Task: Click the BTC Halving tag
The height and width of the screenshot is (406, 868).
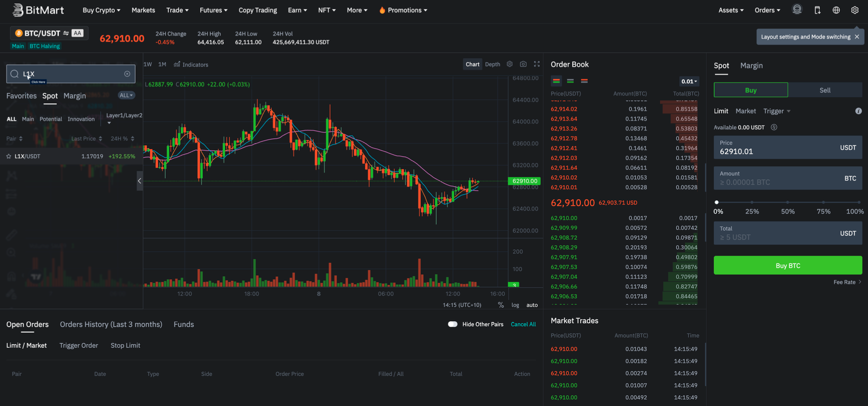Action: point(44,46)
